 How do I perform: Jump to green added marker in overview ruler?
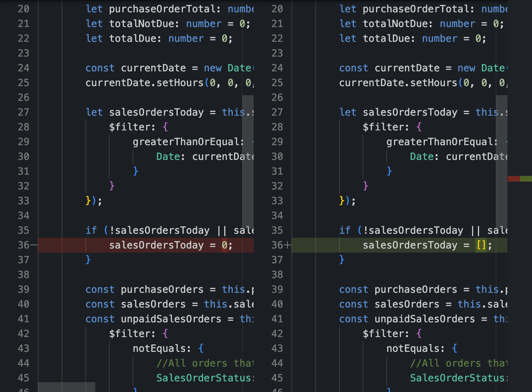[526, 179]
